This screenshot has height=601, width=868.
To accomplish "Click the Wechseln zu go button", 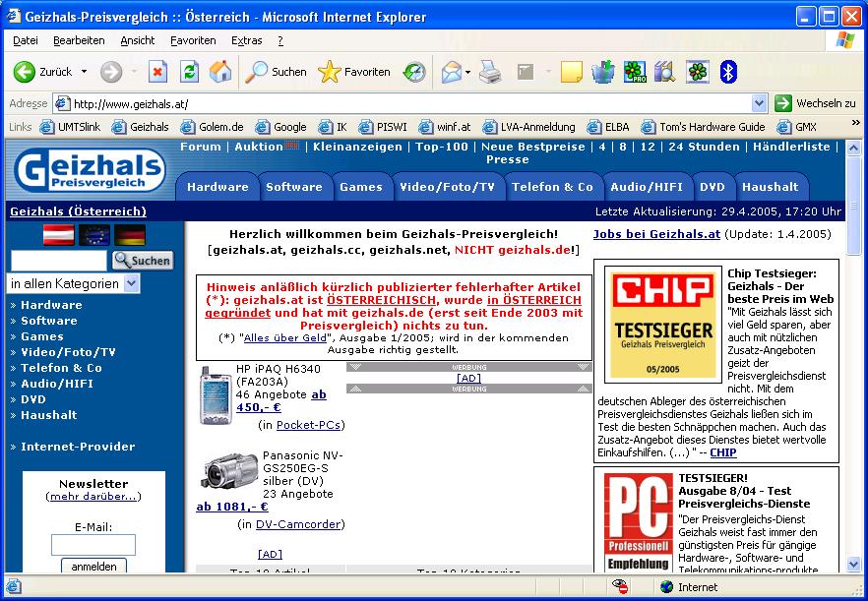I will tap(815, 103).
